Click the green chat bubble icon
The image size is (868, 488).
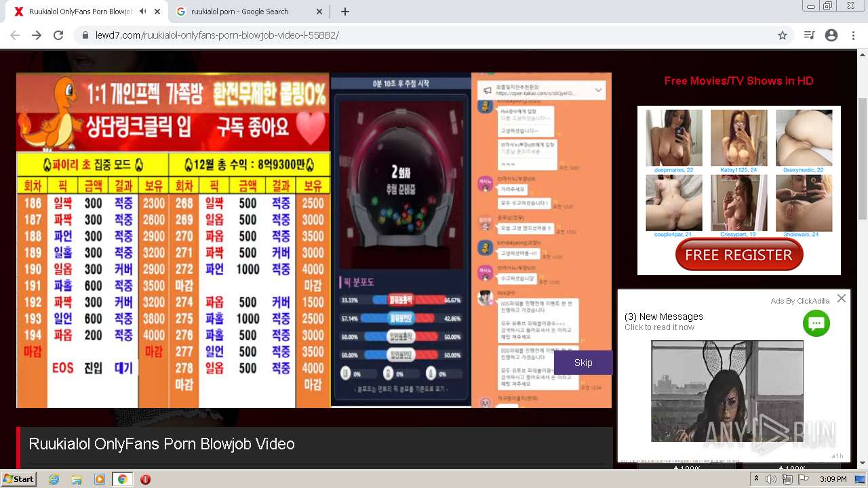[816, 323]
